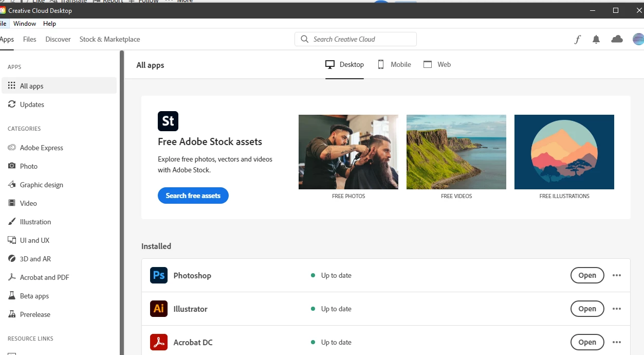Click the Free Illustrations mountain thumbnail
This screenshot has height=355, width=644.
coord(564,152)
